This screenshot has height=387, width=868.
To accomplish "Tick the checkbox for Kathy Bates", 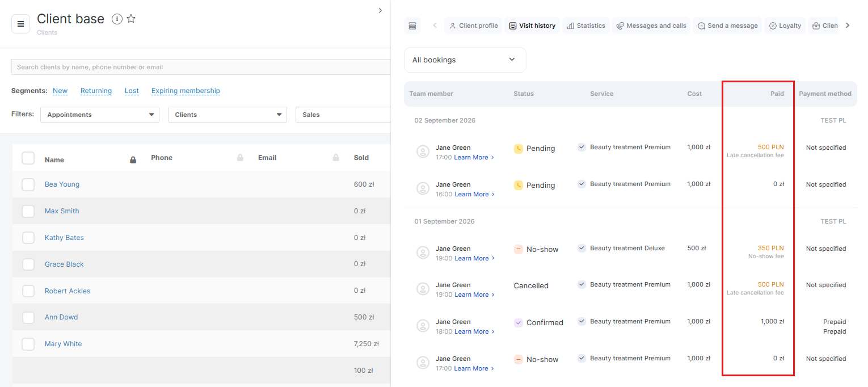I will [x=28, y=238].
